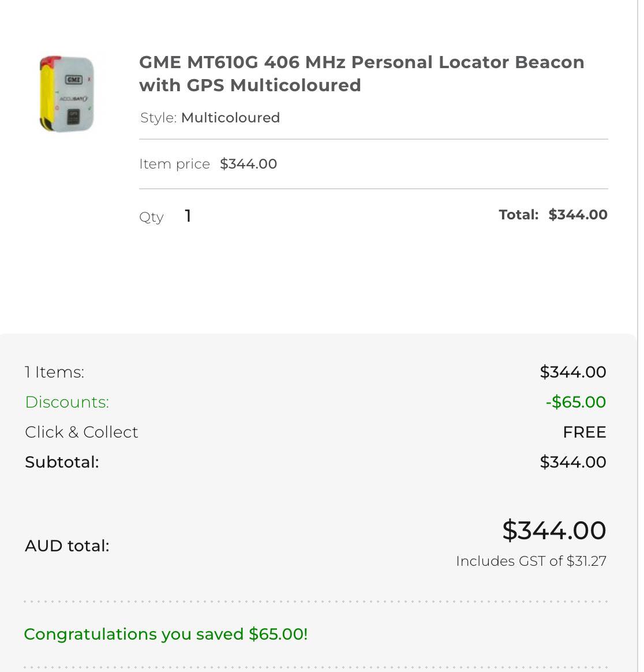Viewport: 644px width, 672px height.
Task: Click the Congratulations you saved $65.00 message
Action: point(166,634)
